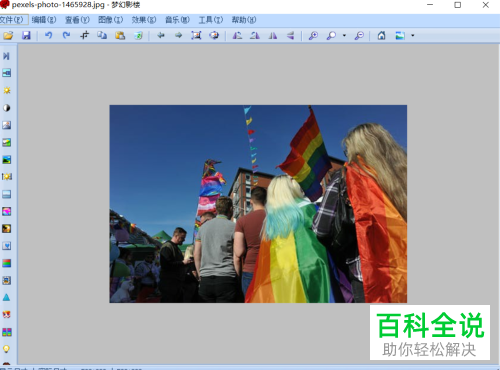Click the fit-to-window frame icon
Screen dimensions: 500x370
coord(196,35)
